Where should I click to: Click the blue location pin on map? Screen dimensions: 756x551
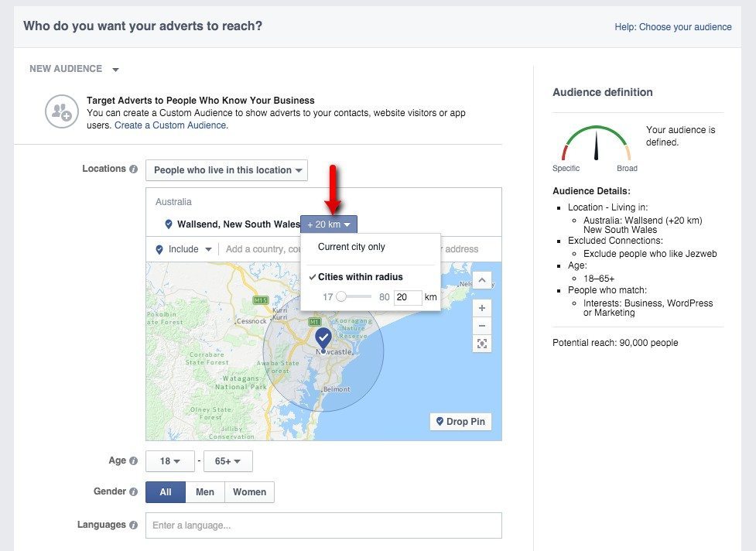pyautogui.click(x=323, y=337)
